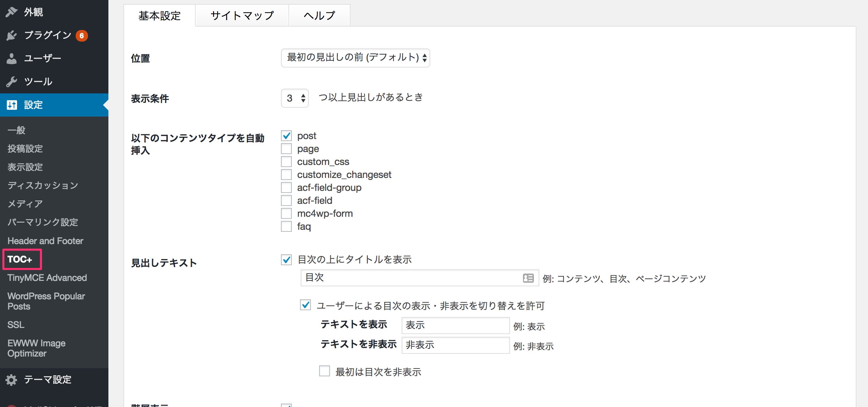Click the plugin update count badge 6
Image resolution: width=868 pixels, height=407 pixels.
(x=81, y=35)
